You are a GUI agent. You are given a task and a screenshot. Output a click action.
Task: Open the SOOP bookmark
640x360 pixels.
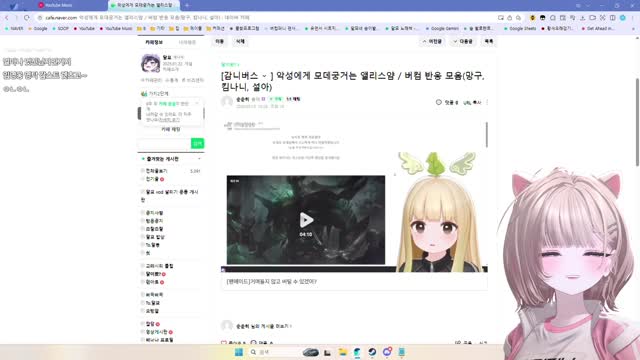pyautogui.click(x=61, y=29)
